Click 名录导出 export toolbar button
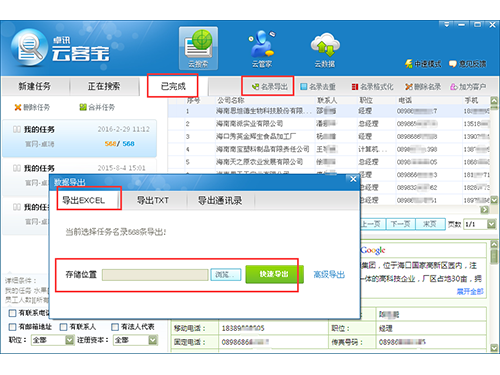The image size is (500, 375). coord(269,87)
